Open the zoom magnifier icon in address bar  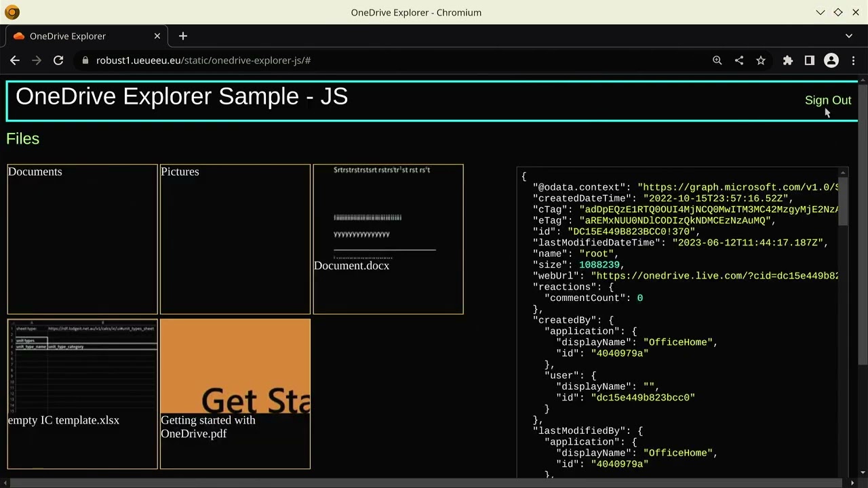[717, 60]
